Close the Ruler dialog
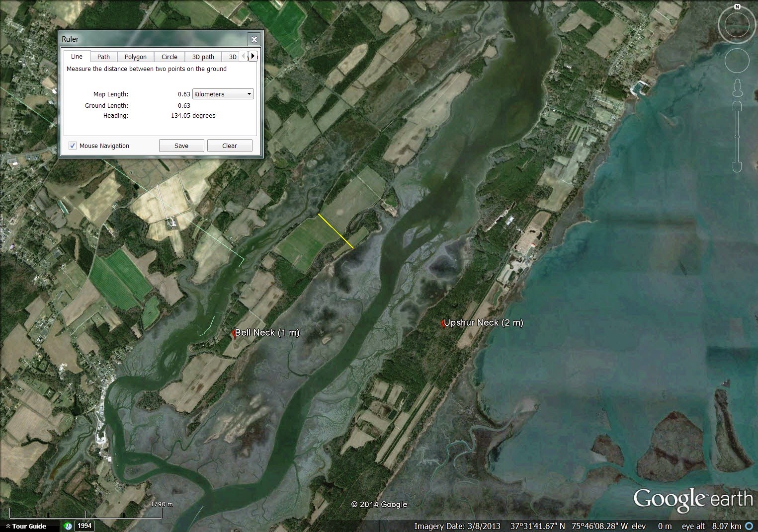Viewport: 758px width, 532px height. click(254, 39)
